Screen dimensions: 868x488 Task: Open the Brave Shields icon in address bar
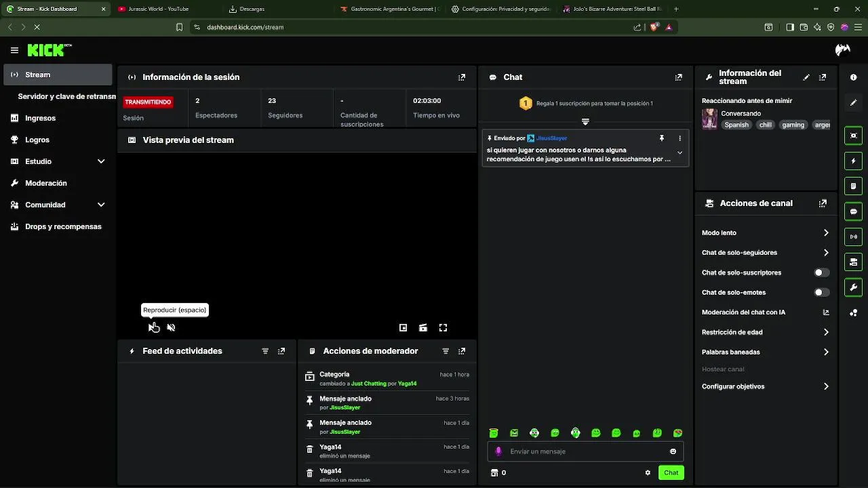click(655, 27)
